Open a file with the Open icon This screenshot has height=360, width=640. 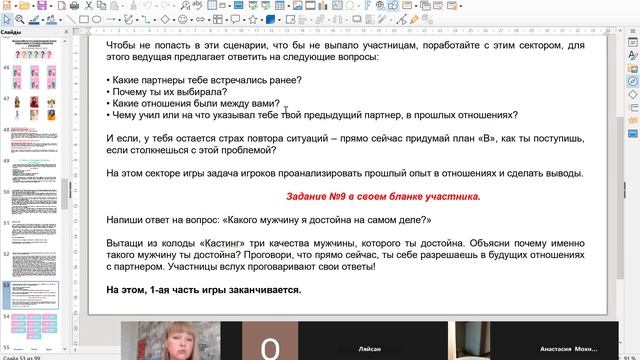click(x=24, y=6)
